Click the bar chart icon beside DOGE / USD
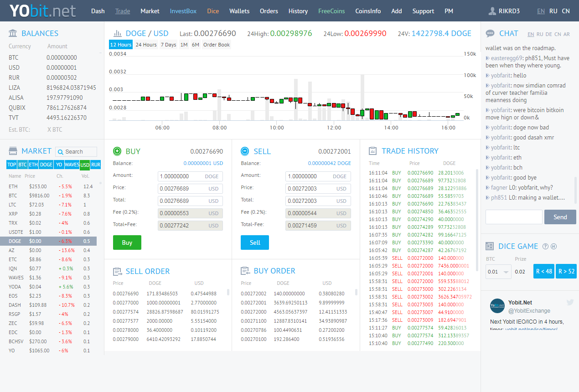This screenshot has height=392, width=579. click(118, 33)
